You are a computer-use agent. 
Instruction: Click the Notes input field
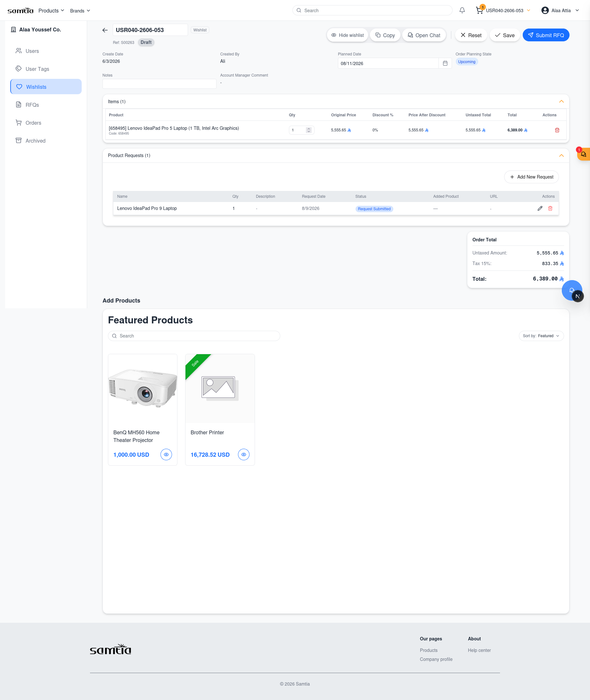[x=159, y=84]
